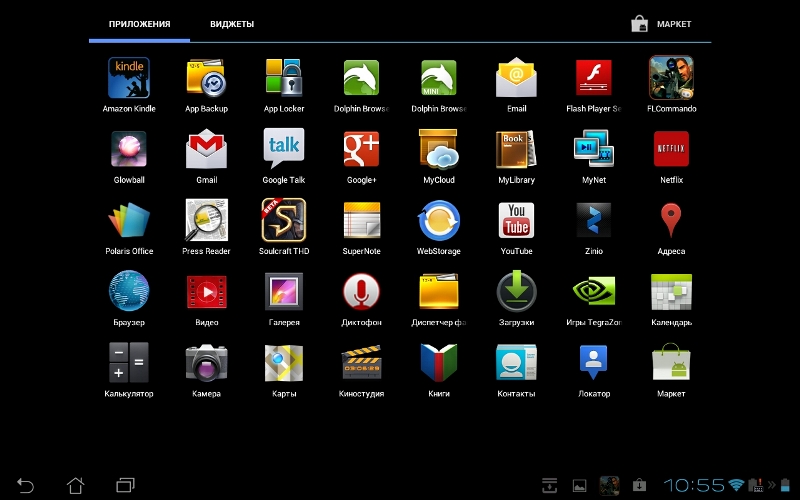Open MyCloud
This screenshot has height=500, width=800.
pyautogui.click(x=439, y=149)
